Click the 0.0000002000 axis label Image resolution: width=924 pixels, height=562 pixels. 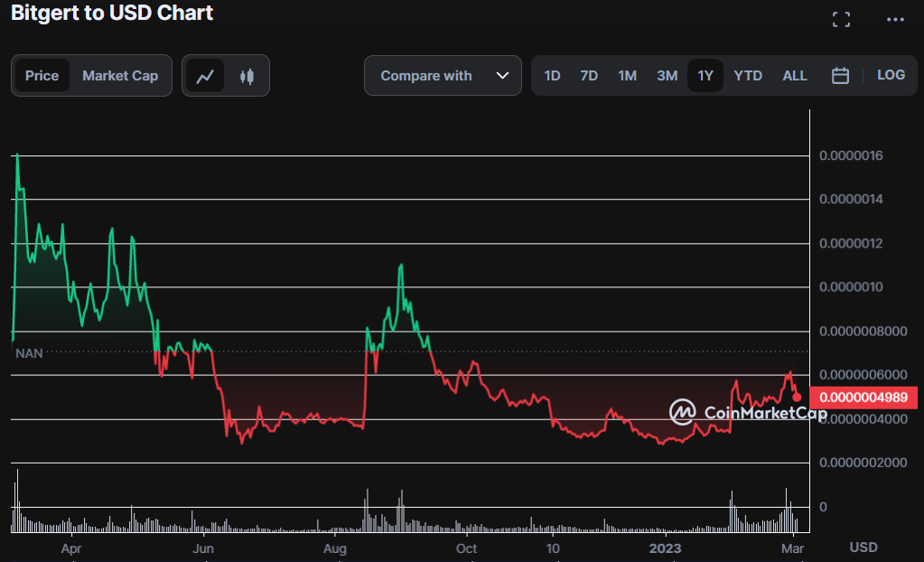[x=863, y=463]
